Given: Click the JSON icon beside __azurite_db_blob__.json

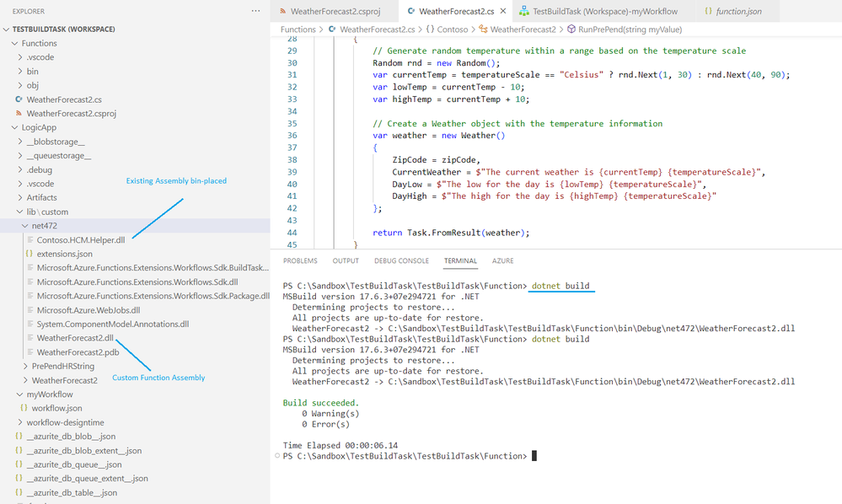Looking at the screenshot, I should coord(19,436).
